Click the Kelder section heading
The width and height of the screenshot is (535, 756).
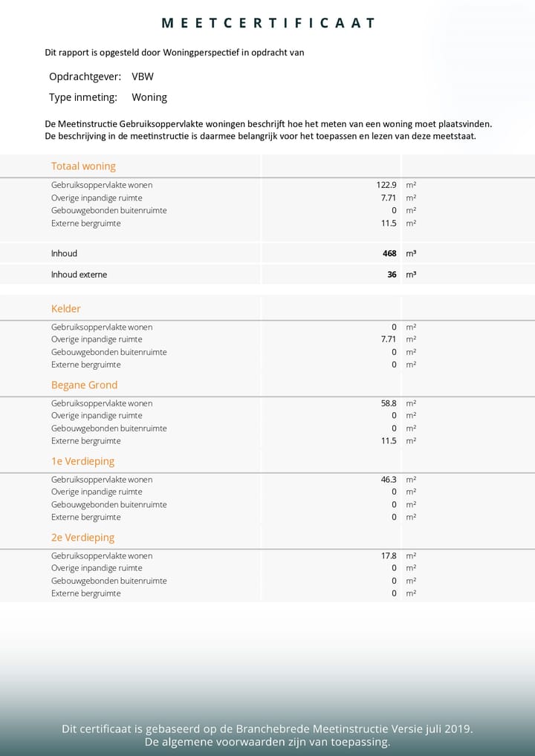[x=66, y=309]
